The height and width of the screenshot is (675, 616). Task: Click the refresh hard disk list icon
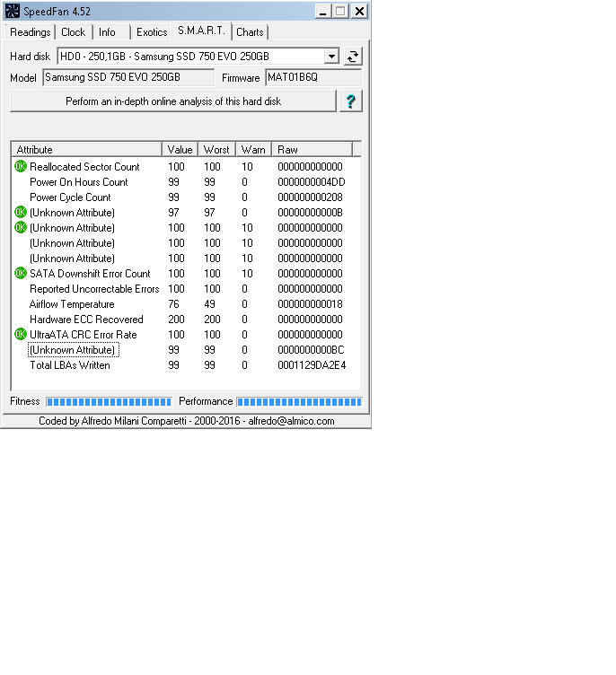[x=353, y=57]
